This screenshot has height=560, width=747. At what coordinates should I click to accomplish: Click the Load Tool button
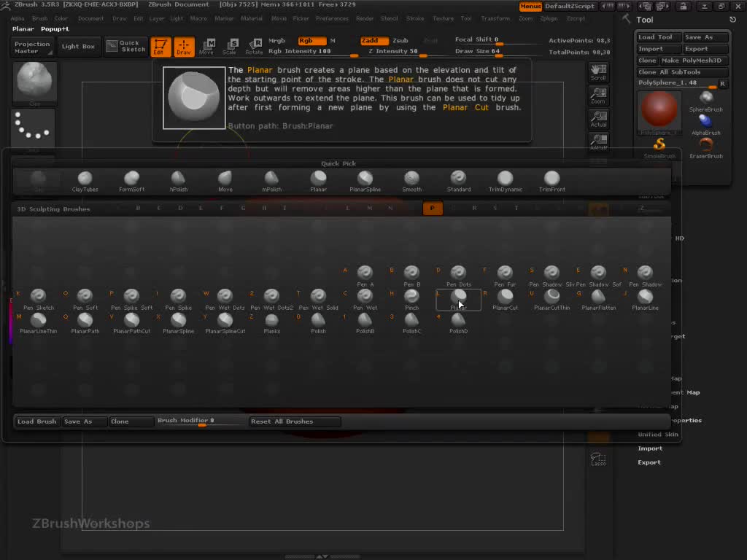click(x=659, y=37)
